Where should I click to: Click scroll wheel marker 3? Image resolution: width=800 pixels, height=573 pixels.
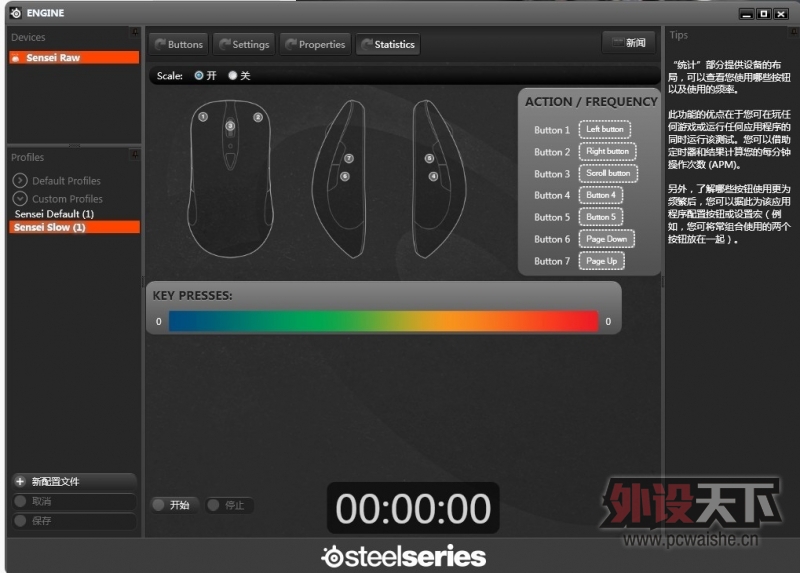(230, 126)
